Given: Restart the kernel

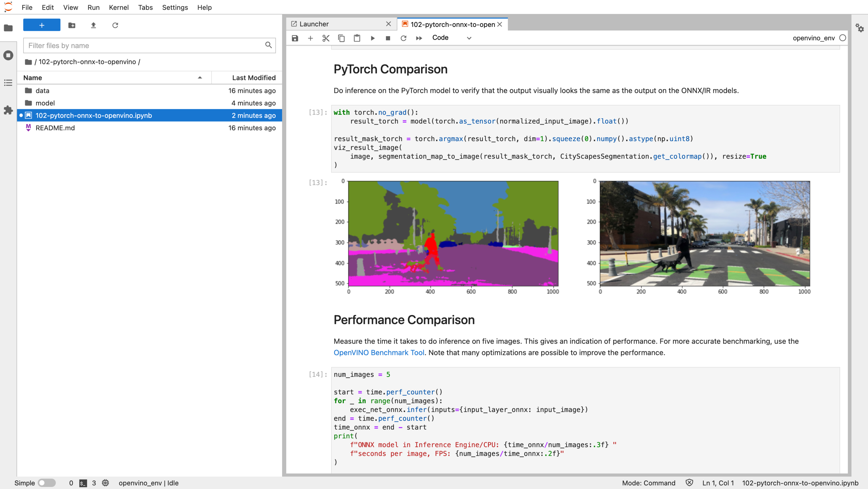Looking at the screenshot, I should pos(403,38).
